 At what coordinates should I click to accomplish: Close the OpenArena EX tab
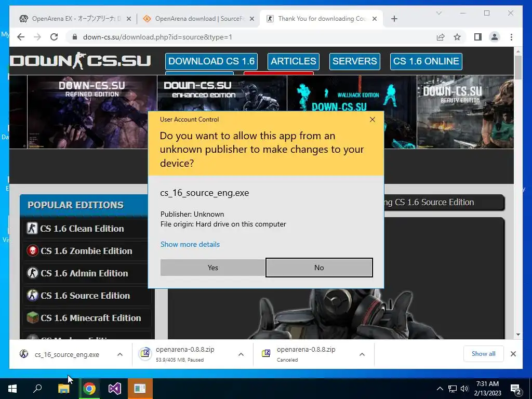tap(129, 19)
